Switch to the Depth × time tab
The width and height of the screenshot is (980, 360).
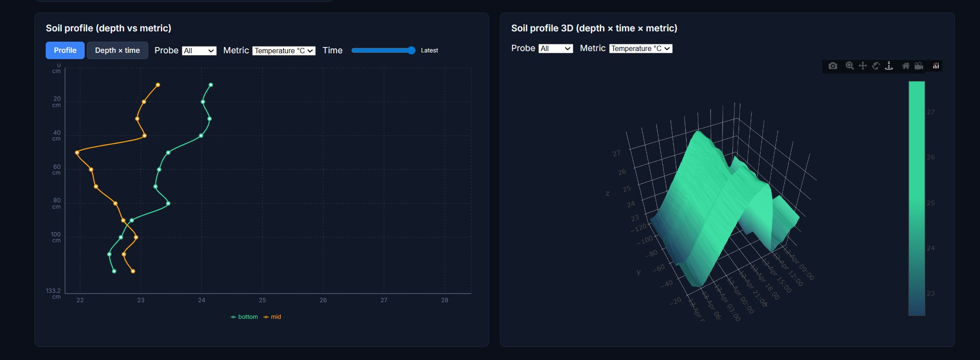pos(117,50)
